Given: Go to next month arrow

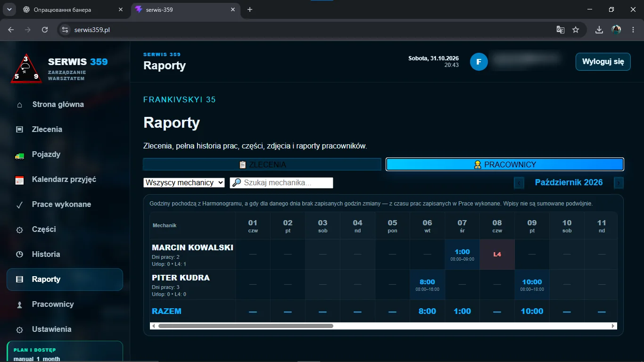Looking at the screenshot, I should (x=619, y=183).
